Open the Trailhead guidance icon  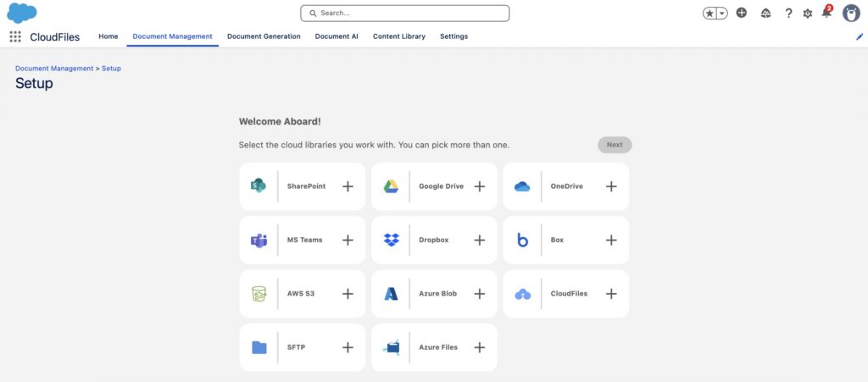click(765, 14)
